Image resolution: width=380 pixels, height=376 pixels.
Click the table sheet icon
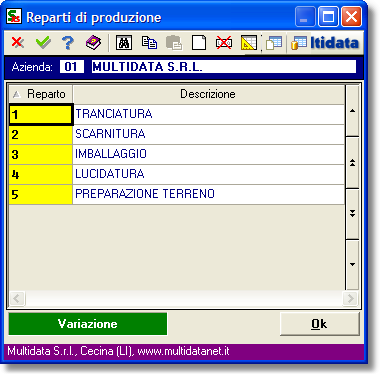[x=274, y=43]
